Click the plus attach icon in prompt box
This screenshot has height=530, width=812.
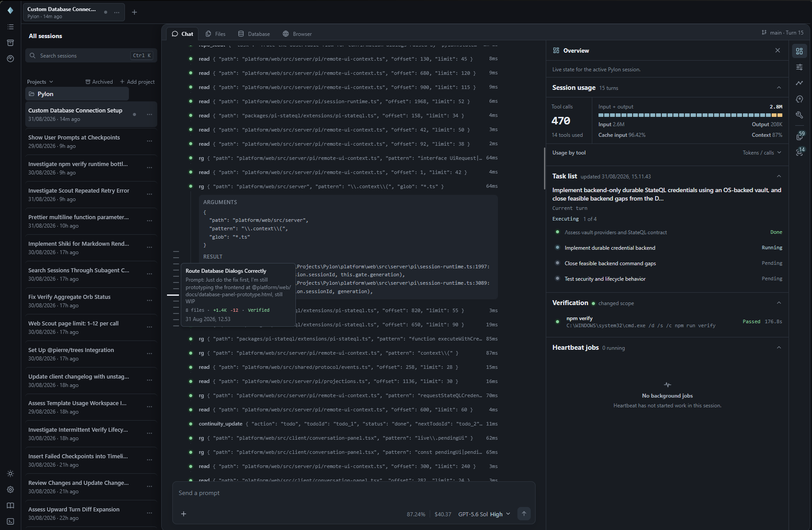pos(183,514)
